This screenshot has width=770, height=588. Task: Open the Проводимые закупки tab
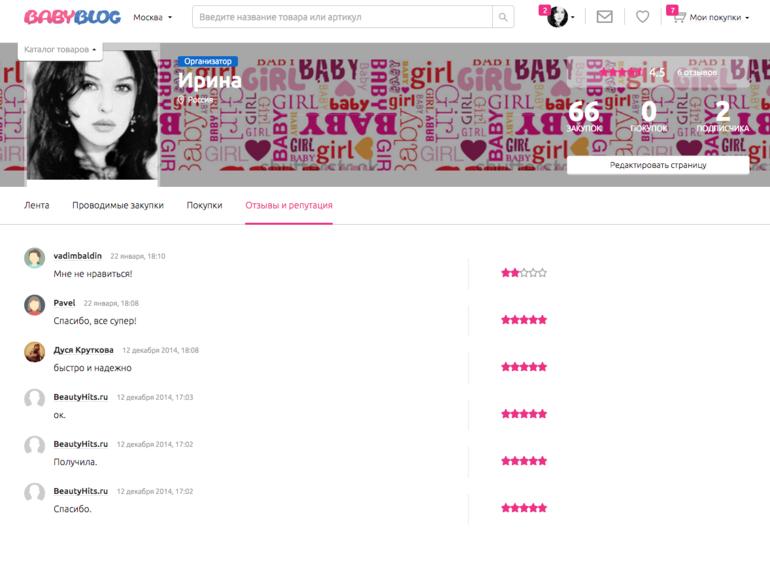[x=118, y=205]
